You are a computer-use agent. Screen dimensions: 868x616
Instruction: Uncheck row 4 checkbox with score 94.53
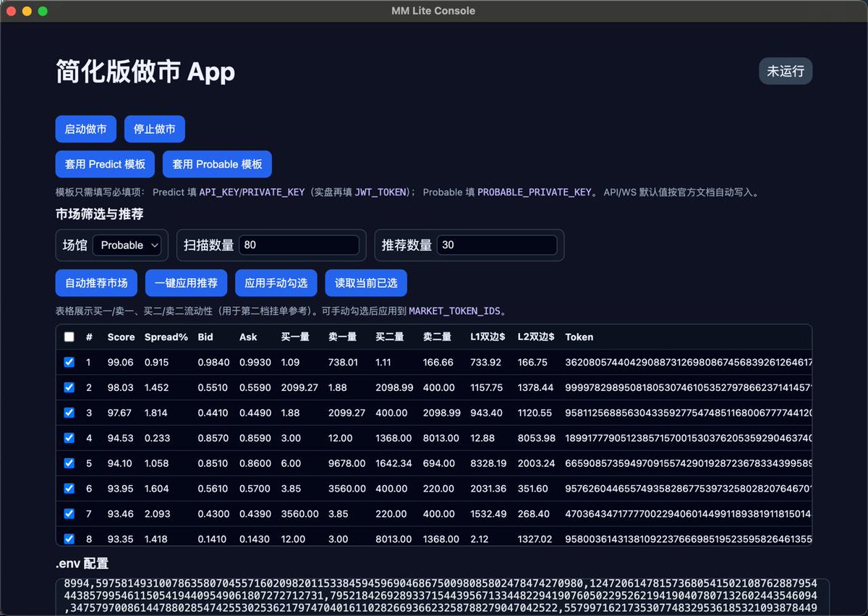coord(69,438)
